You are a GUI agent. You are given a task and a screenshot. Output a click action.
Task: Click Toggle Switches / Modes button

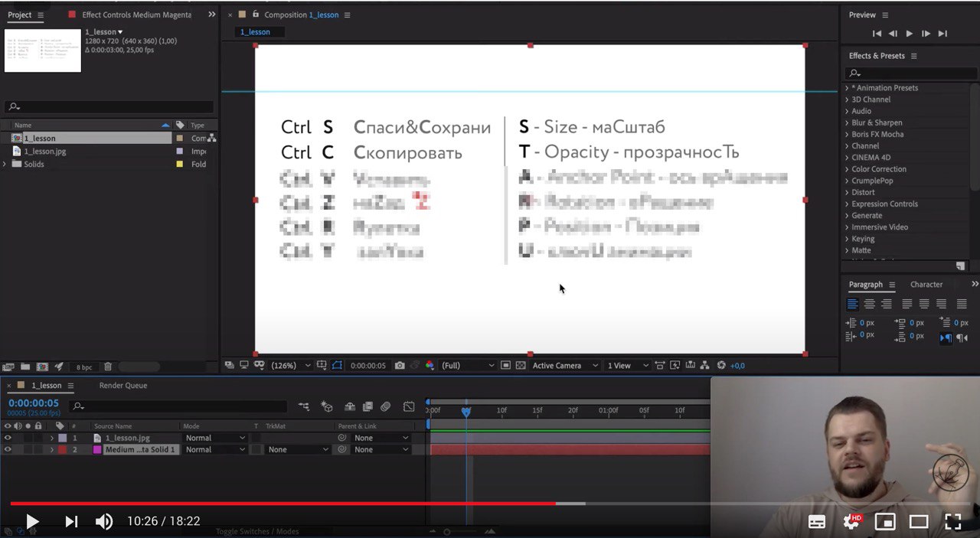[257, 531]
